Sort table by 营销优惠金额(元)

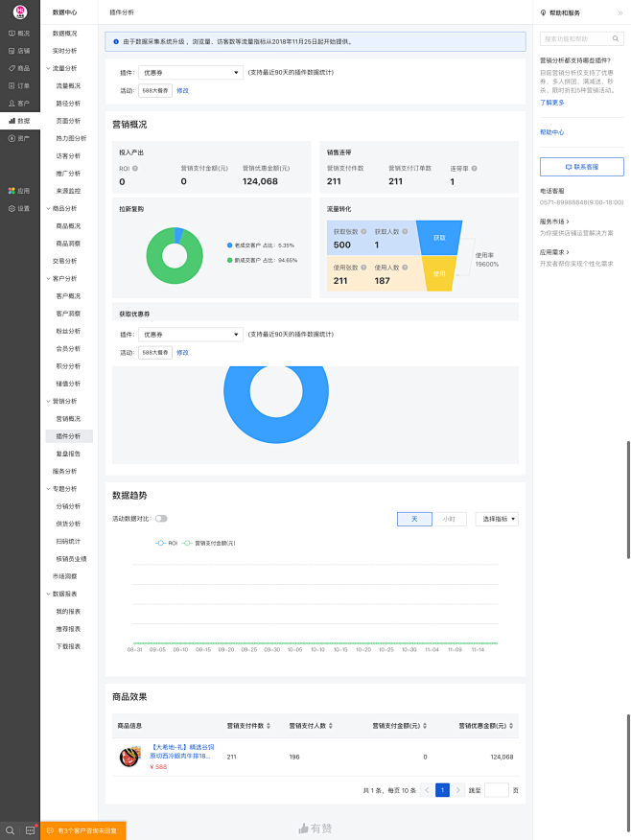[x=511, y=726]
